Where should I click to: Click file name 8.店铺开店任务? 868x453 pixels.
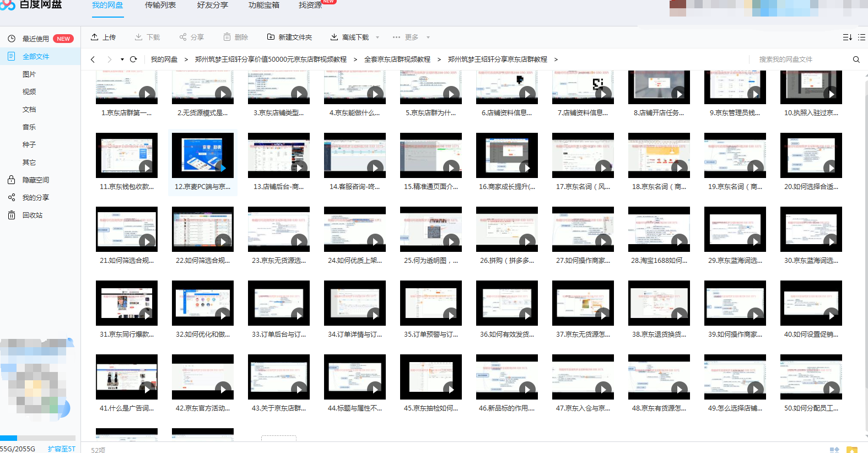tap(659, 113)
